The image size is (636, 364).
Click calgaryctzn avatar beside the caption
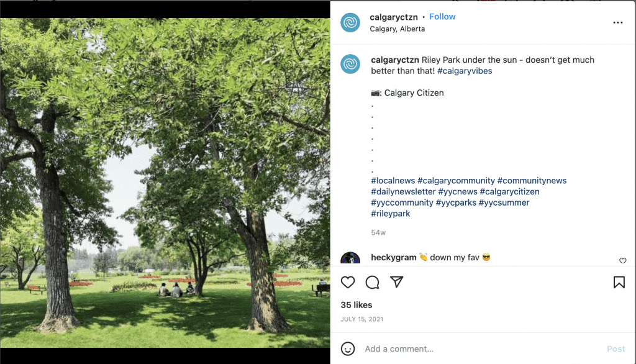pos(350,64)
